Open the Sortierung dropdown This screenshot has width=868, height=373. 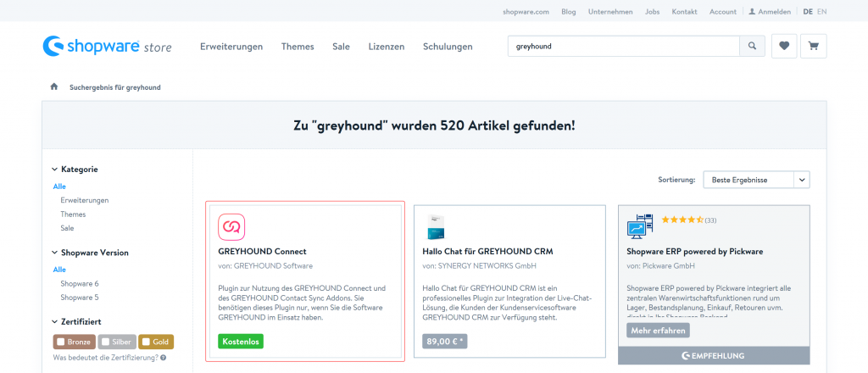pos(756,180)
